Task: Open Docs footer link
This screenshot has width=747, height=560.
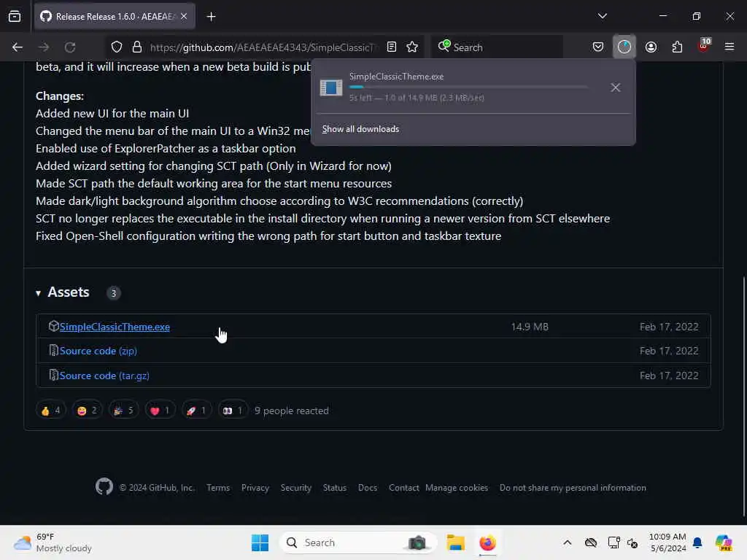Action: (368, 488)
